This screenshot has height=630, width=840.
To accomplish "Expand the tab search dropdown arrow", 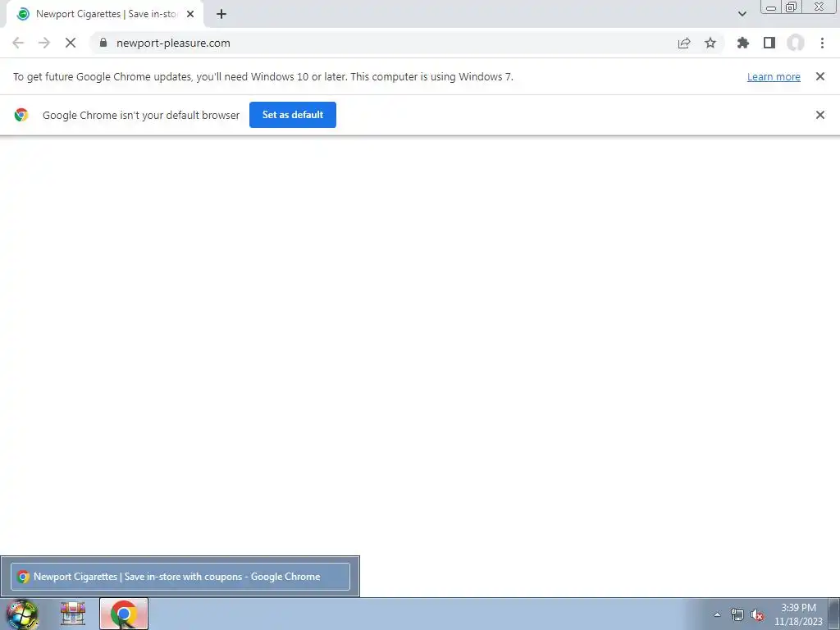I will (x=742, y=15).
